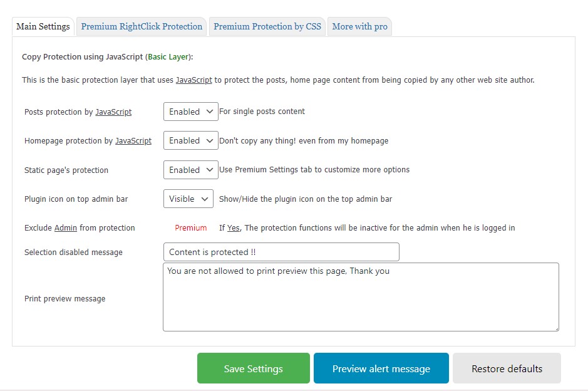Open the Posts protection by JavaScript dropdown
588x391 pixels.
click(x=190, y=112)
